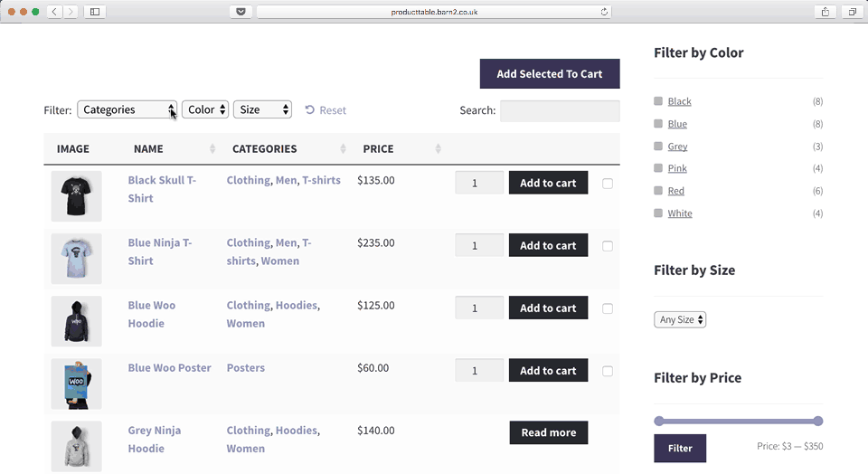Screen dimensions: 868x474
Task: Grab the left price slider handle
Action: pos(659,421)
